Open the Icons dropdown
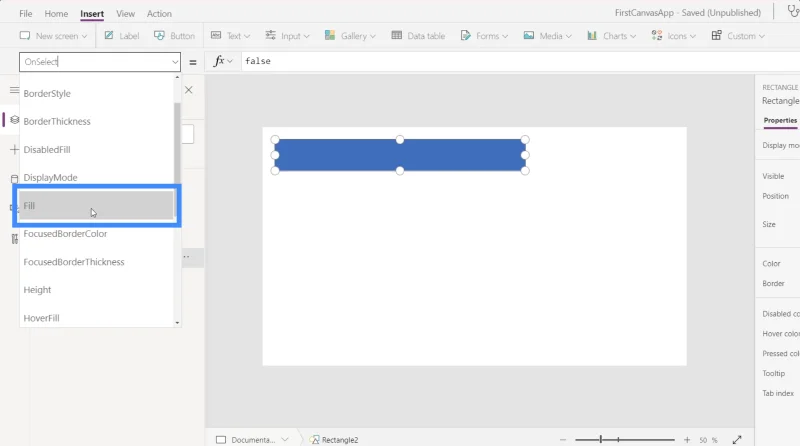This screenshot has height=446, width=800. click(673, 36)
